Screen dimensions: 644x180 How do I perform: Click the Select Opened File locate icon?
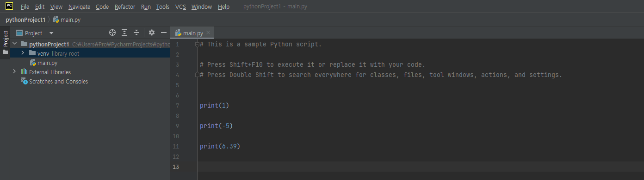[x=112, y=32]
